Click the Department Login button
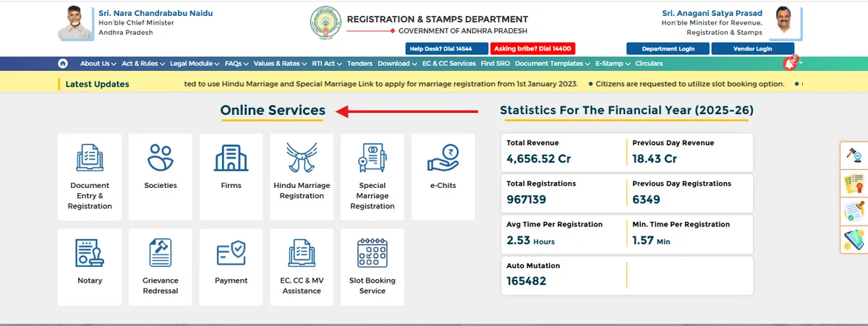Image resolution: width=868 pixels, height=326 pixels. click(x=668, y=48)
